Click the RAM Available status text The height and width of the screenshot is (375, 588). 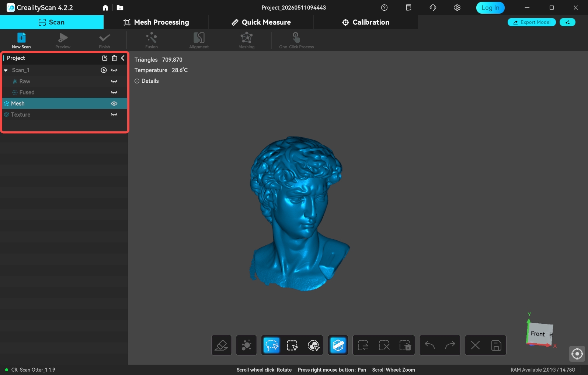[x=543, y=370]
